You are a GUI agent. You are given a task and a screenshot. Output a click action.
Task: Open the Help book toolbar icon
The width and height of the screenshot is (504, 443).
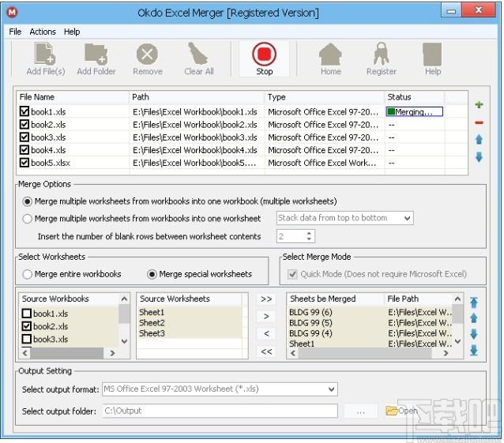click(x=432, y=54)
